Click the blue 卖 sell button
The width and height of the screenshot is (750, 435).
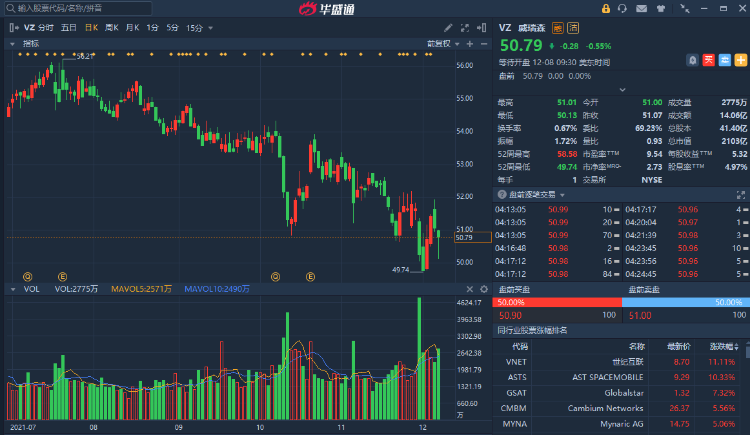(725, 60)
